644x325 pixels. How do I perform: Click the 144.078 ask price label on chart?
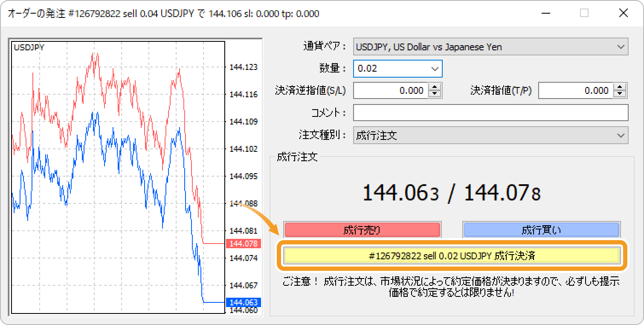point(243,244)
